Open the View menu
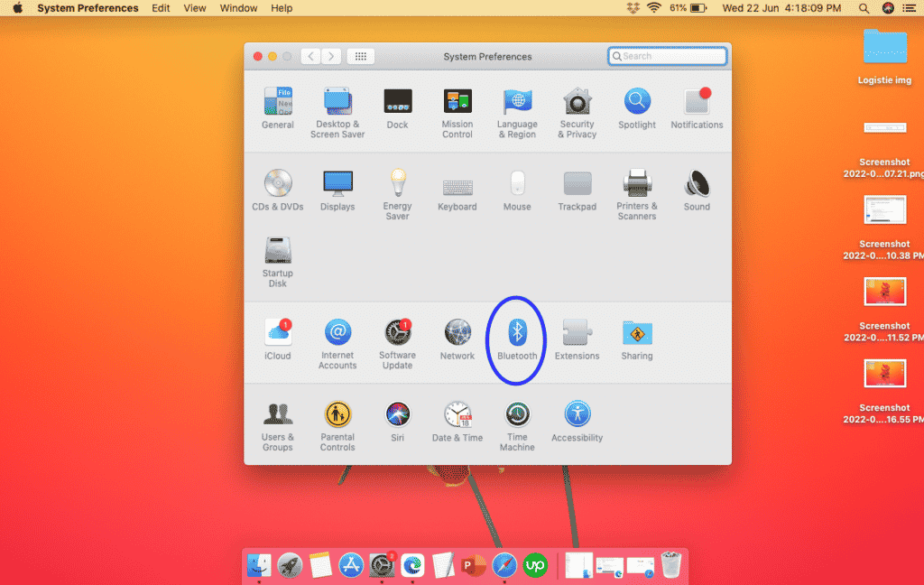924x585 pixels. click(195, 8)
